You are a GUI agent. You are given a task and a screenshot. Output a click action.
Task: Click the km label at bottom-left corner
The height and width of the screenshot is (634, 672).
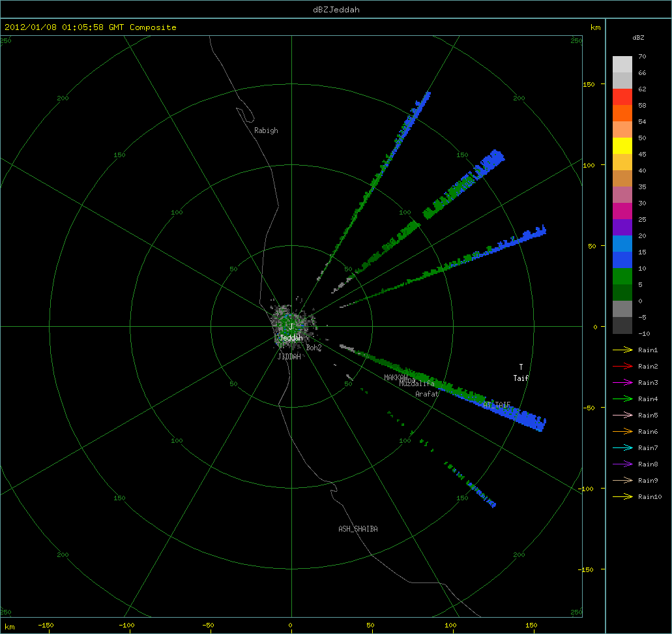[x=9, y=627]
